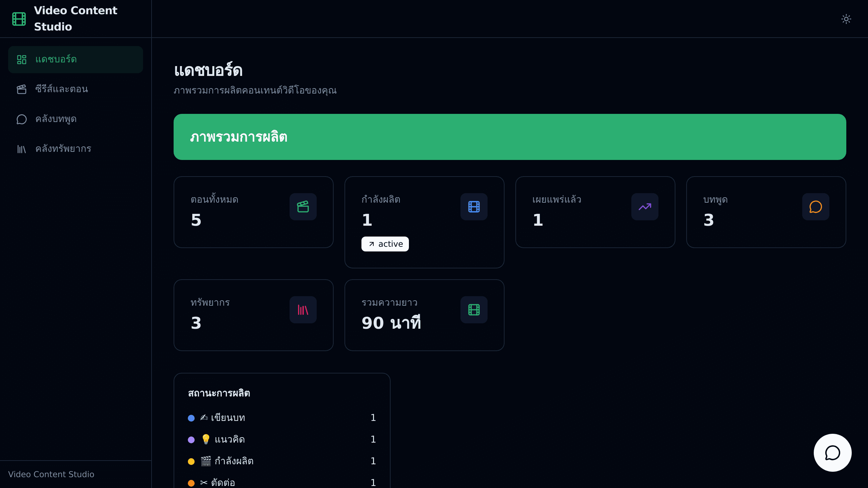This screenshot has height=488, width=868.
Task: Click the purple dot beside แนวคิด
Action: (191, 440)
